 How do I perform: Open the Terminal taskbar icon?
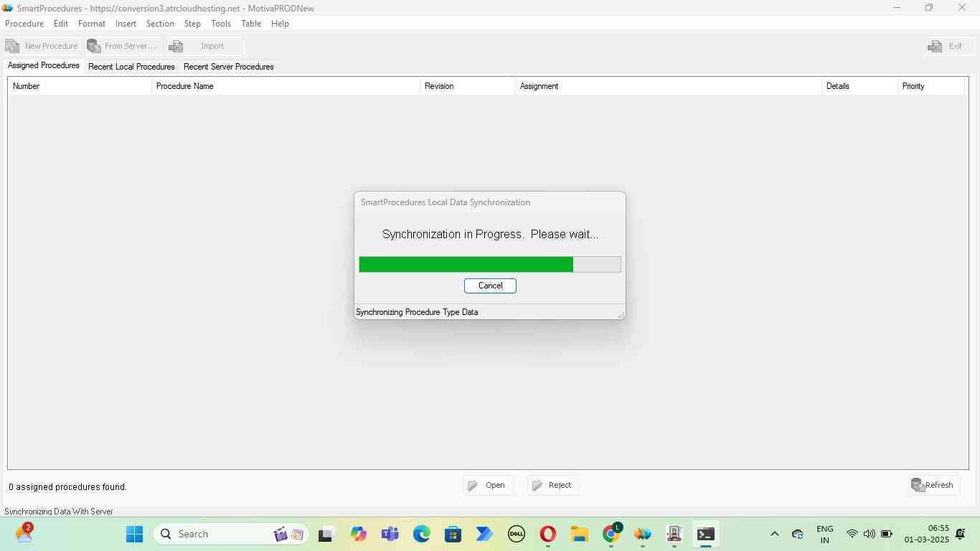tap(705, 534)
